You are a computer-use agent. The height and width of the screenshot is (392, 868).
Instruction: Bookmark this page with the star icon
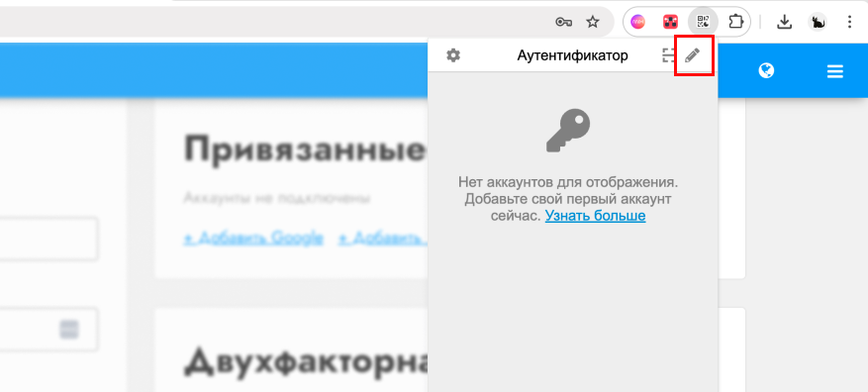tap(593, 22)
